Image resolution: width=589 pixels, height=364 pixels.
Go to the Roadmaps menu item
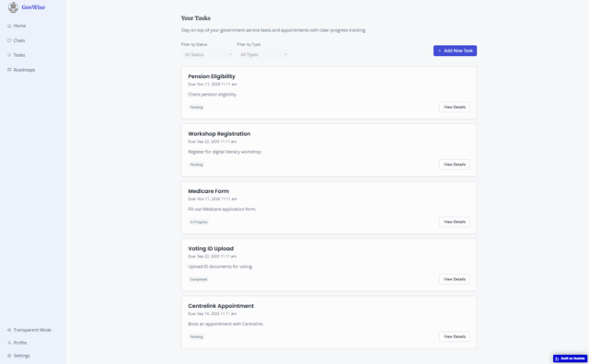point(21,70)
